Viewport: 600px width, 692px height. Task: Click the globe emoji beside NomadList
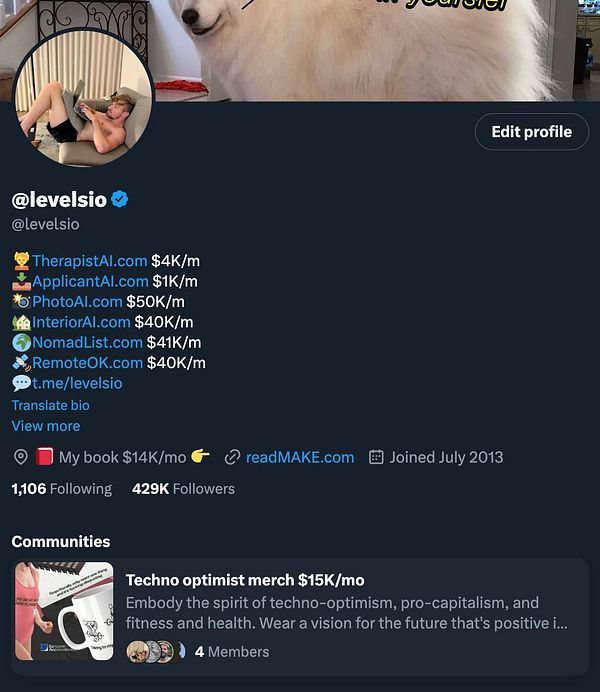point(22,342)
